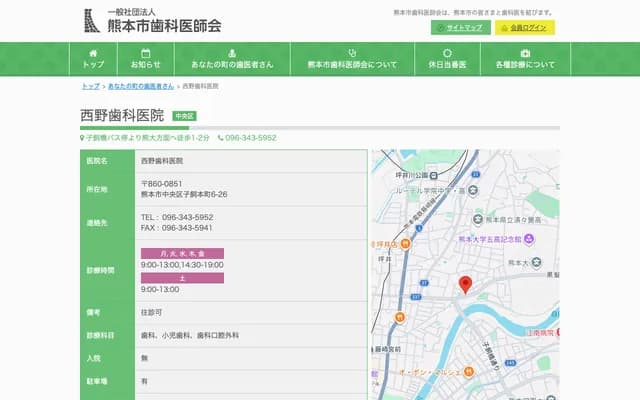The image size is (640, 400).
Task: Click the 熊本大学五高記念館 museum marker on map
Action: click(x=530, y=239)
